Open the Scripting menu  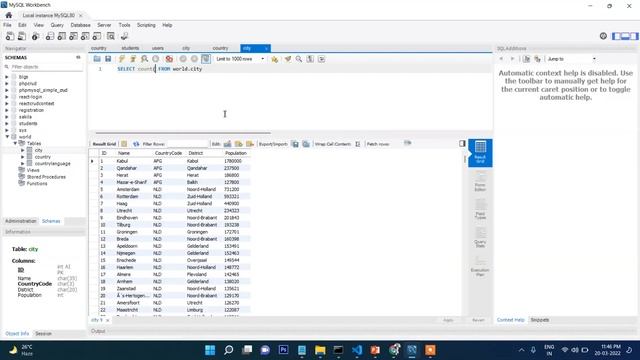[146, 25]
